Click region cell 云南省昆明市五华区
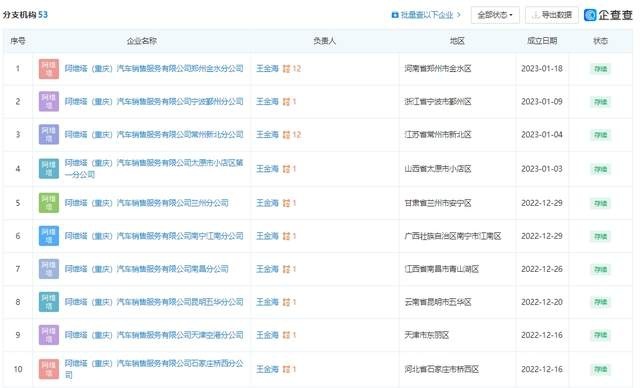Screen dimensions: 640x388 point(438,302)
